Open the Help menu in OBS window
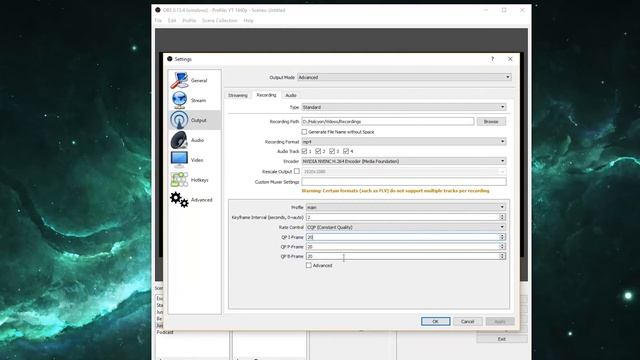The image size is (640, 360). pos(248,20)
